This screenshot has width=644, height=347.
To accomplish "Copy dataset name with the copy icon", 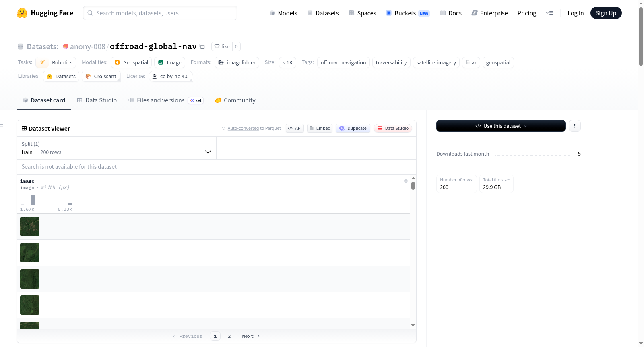I will (x=202, y=46).
